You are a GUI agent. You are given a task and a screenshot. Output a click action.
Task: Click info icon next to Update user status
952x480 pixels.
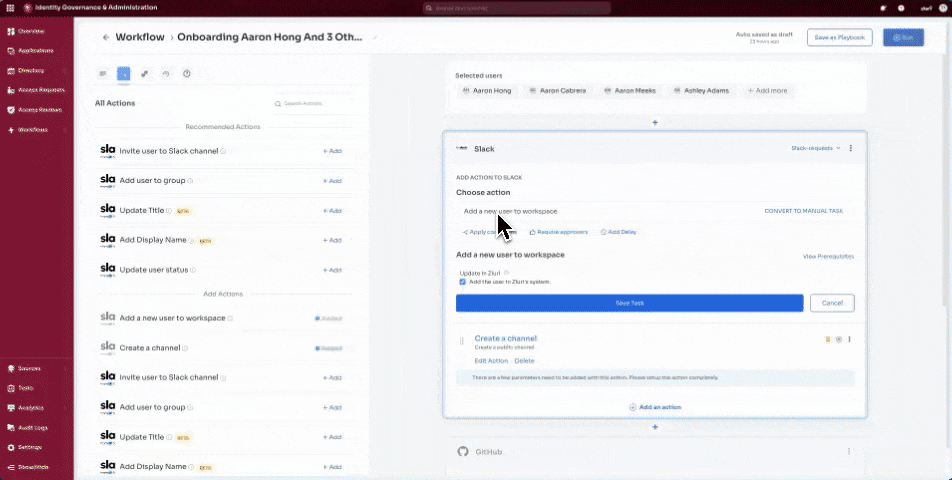pos(193,270)
